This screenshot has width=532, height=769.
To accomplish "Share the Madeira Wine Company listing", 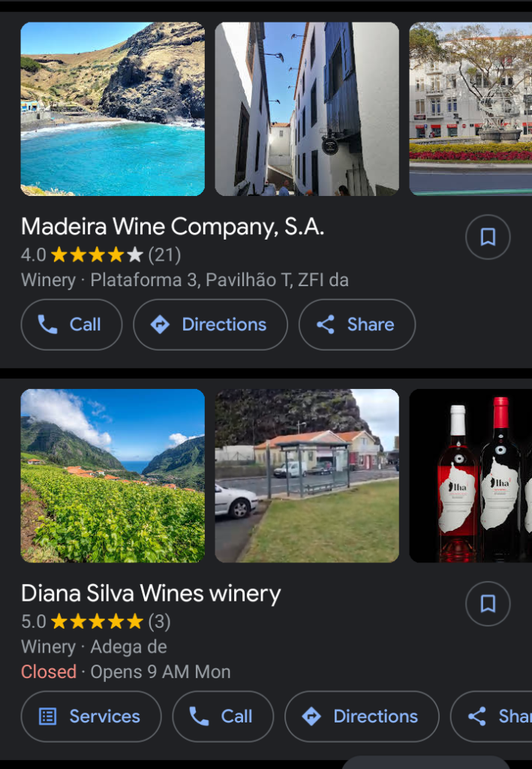I will tap(356, 324).
